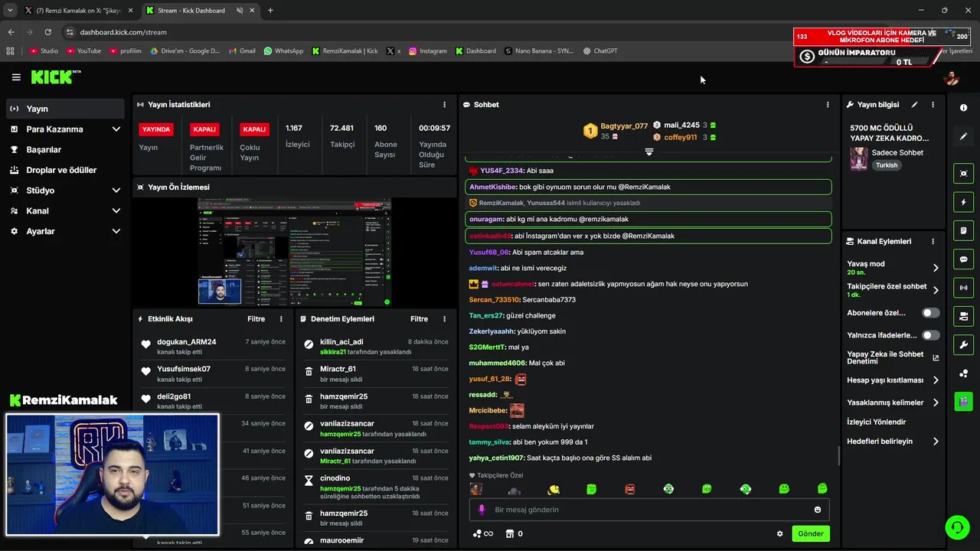Collapse the pinned chat leaderboard arrow

point(649,152)
